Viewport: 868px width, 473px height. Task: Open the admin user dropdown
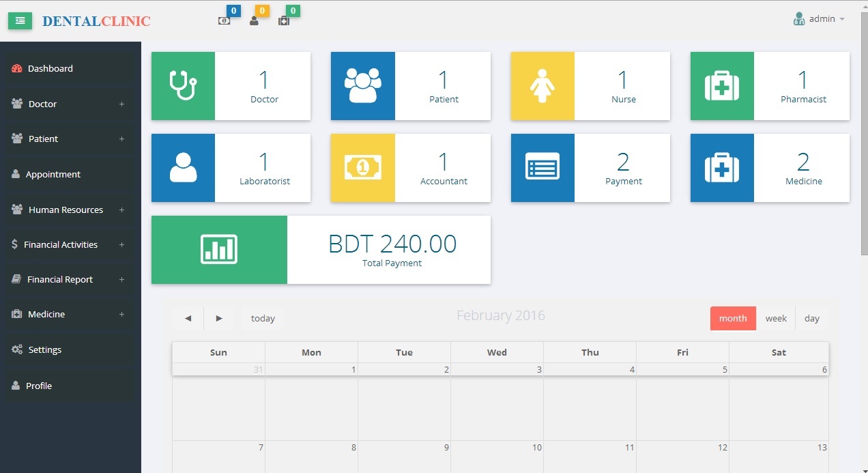pyautogui.click(x=820, y=19)
